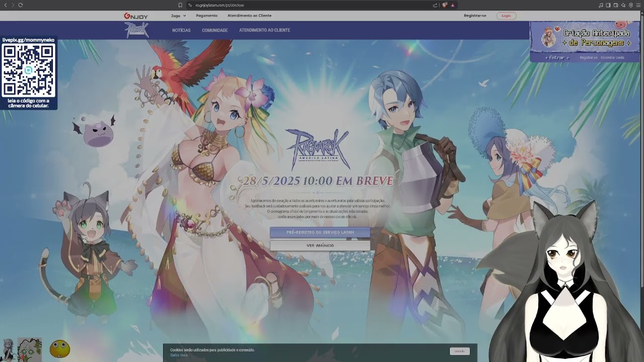The width and height of the screenshot is (644, 362).
Task: Open the VPN shield icon in toolbar
Action: [631, 5]
